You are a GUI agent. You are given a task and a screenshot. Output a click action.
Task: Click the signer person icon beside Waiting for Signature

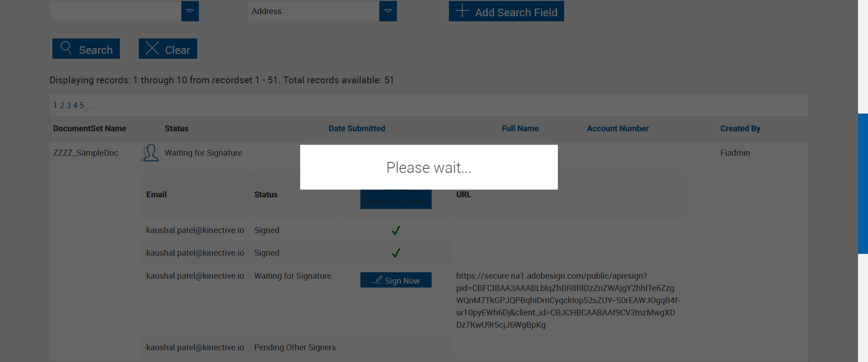pyautogui.click(x=150, y=153)
